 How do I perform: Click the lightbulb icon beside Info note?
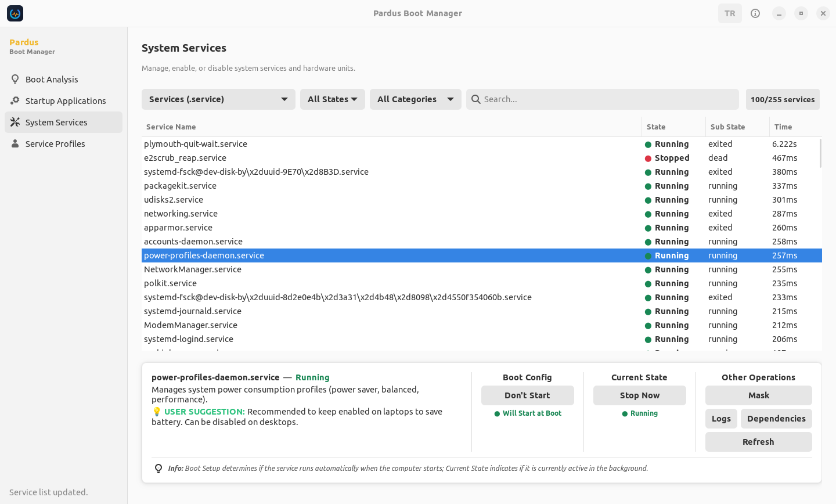tap(158, 469)
